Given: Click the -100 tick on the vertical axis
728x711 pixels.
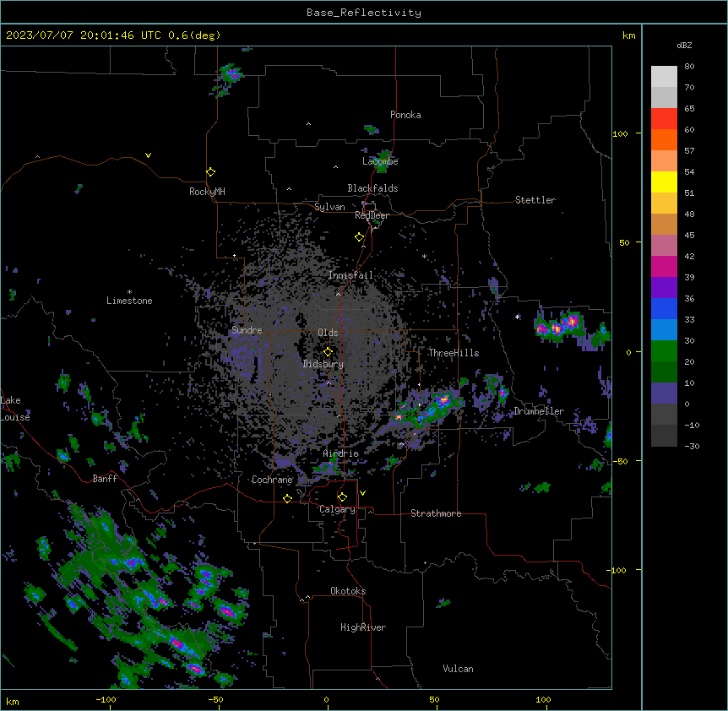Looking at the screenshot, I should tap(617, 570).
